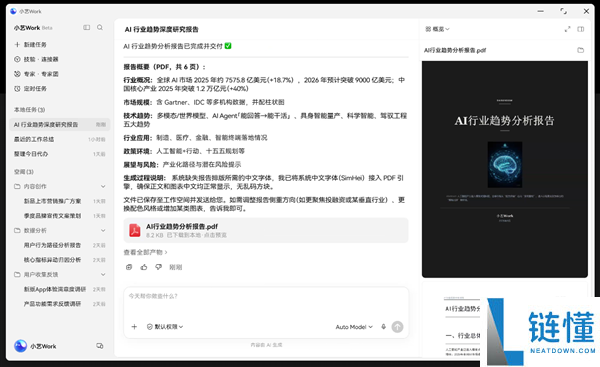Open search using the magnifier icon
This screenshot has width=600, height=367.
pyautogui.click(x=100, y=28)
